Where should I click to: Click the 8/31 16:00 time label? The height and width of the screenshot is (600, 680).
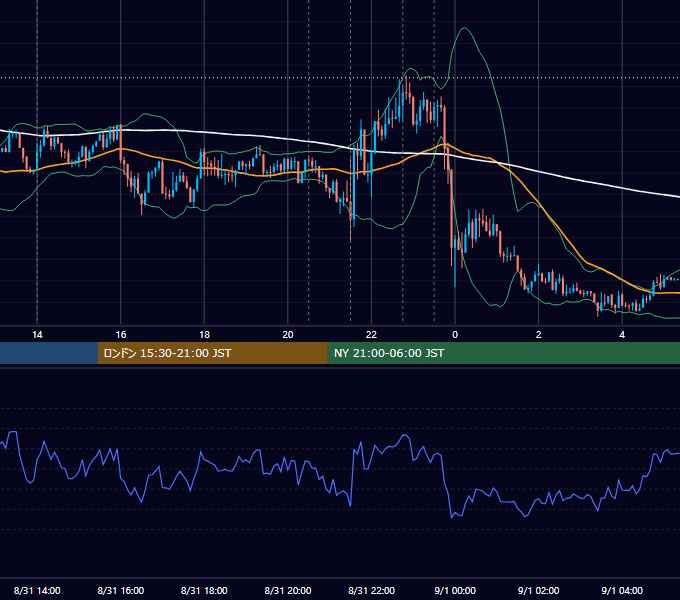[x=121, y=590]
